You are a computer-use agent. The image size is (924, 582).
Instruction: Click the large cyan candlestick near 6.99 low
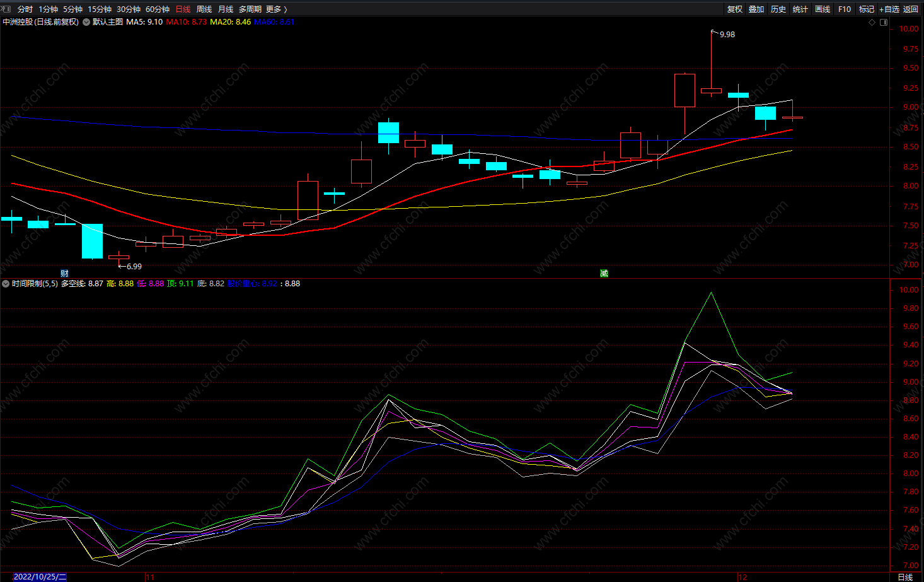click(x=92, y=241)
